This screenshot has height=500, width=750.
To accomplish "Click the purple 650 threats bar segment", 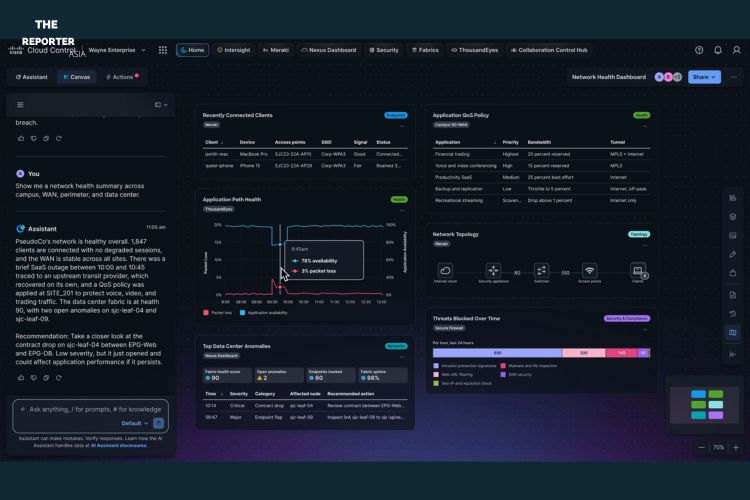I will pos(497,353).
